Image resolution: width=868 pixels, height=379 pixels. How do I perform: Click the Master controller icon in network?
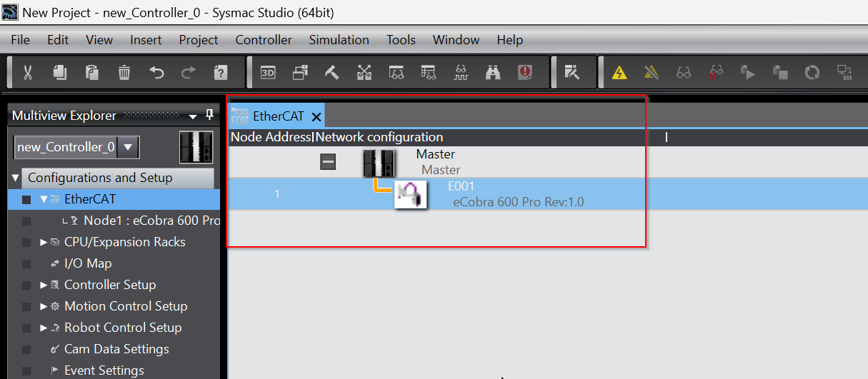379,163
